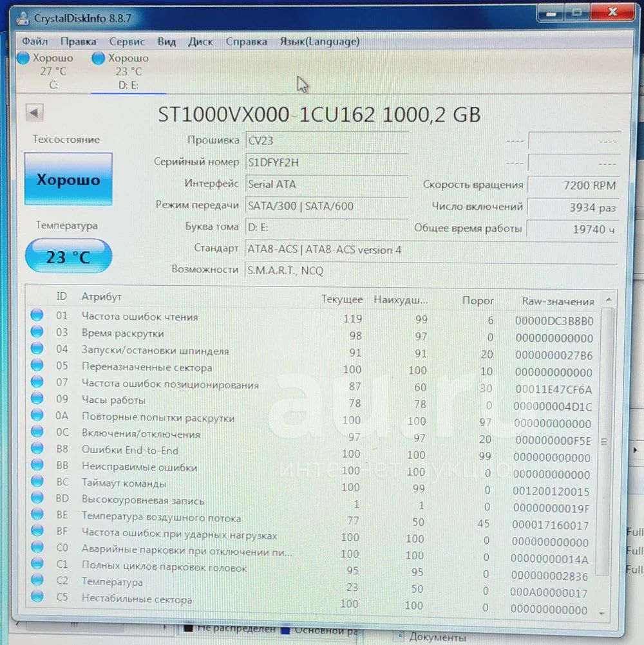The width and height of the screenshot is (644, 645).
Task: Open the Язык(Language) menu
Action: point(319,42)
